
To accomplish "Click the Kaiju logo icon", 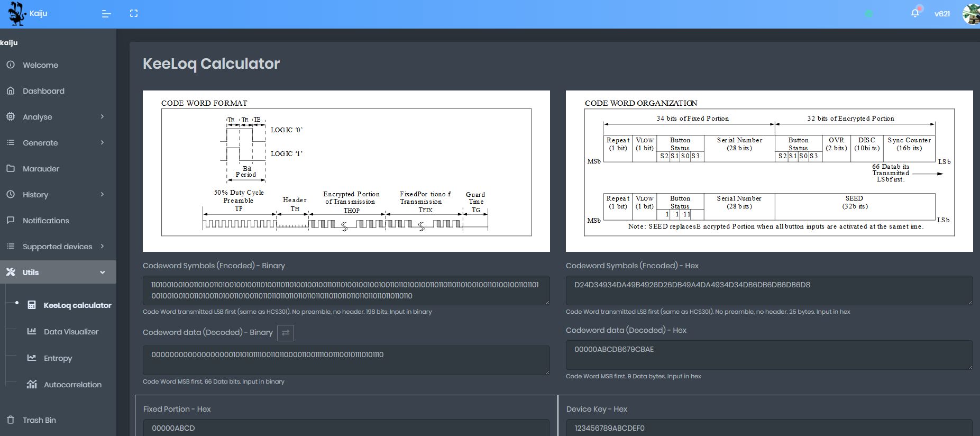I will [x=17, y=14].
